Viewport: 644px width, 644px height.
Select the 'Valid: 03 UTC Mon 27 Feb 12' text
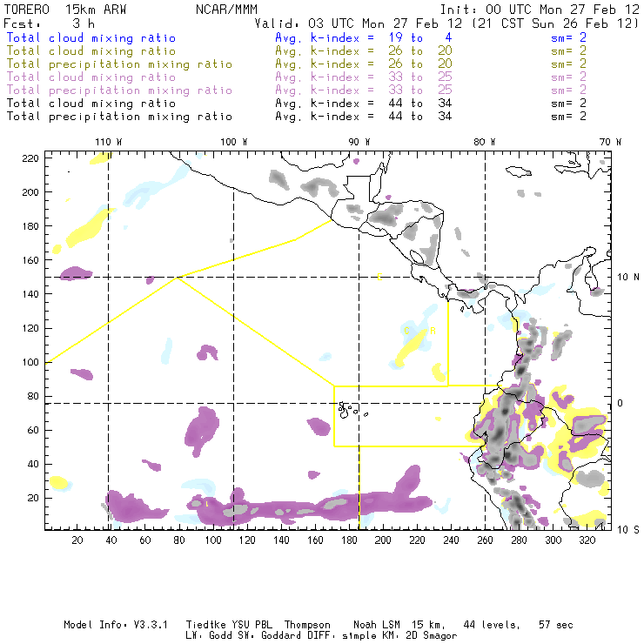358,23
